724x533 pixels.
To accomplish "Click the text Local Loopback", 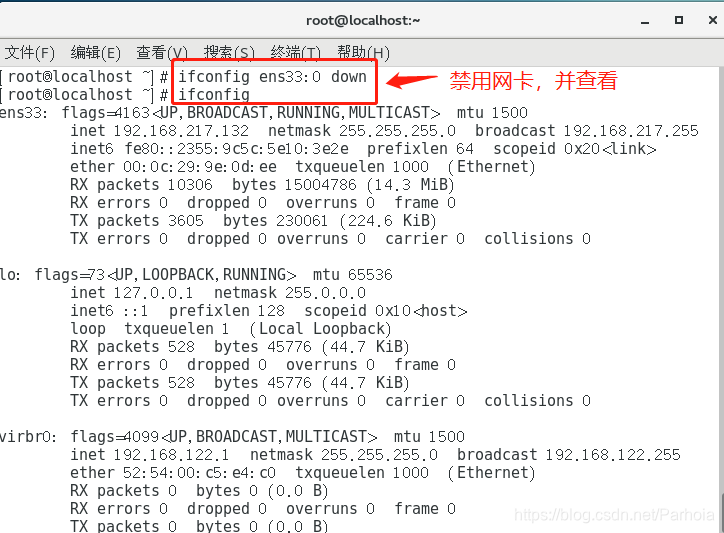I will point(322,329).
